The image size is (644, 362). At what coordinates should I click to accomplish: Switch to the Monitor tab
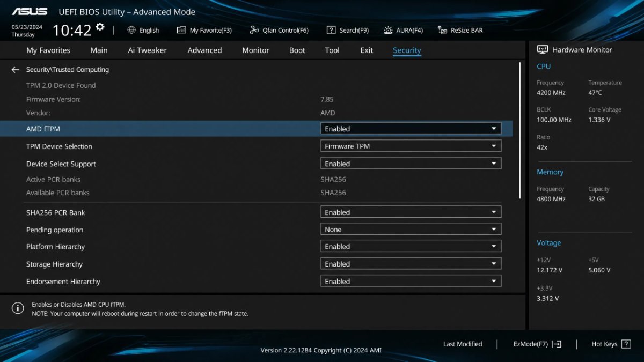(255, 50)
